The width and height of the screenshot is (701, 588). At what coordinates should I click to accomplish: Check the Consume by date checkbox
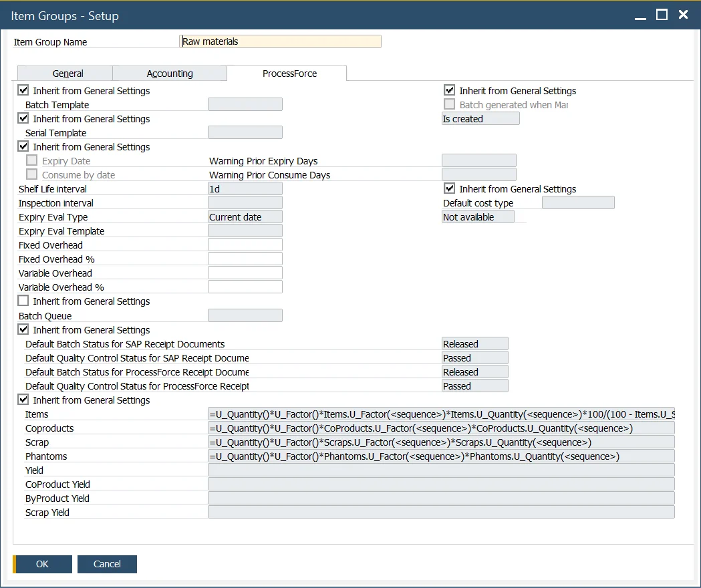point(31,174)
